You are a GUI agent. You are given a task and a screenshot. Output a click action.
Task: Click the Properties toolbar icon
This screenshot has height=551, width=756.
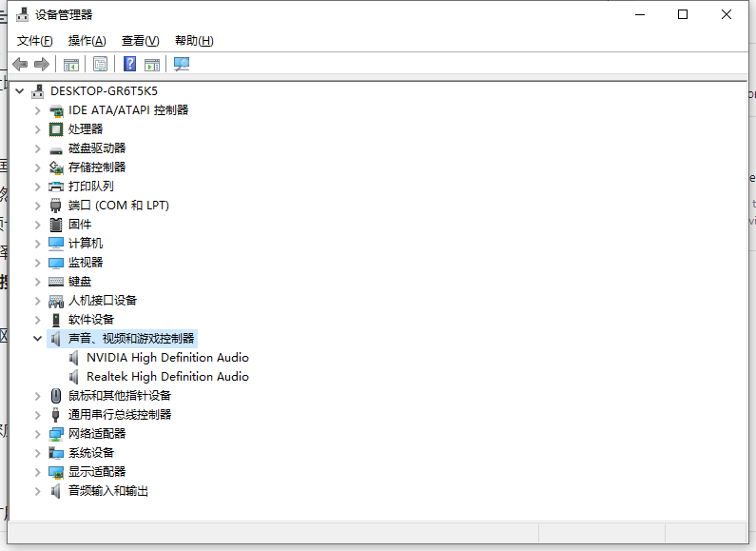point(100,64)
